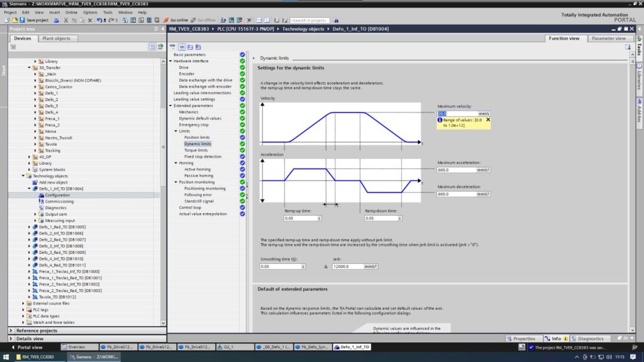Open the Options menu
Image resolution: width=644 pixels, height=362 pixels.
pos(90,13)
